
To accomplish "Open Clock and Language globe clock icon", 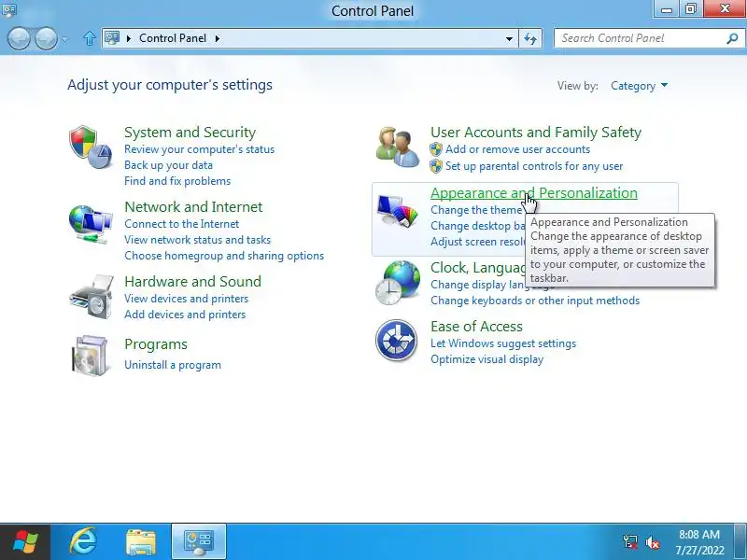I will click(x=398, y=283).
